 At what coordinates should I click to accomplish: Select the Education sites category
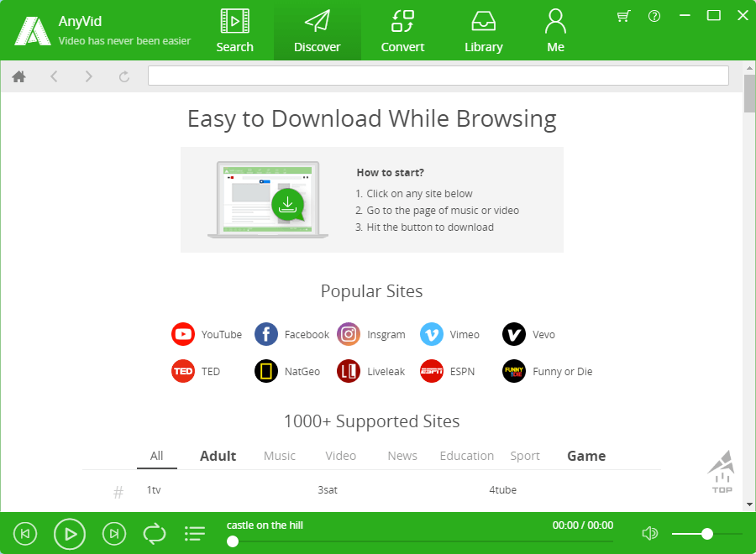(467, 456)
